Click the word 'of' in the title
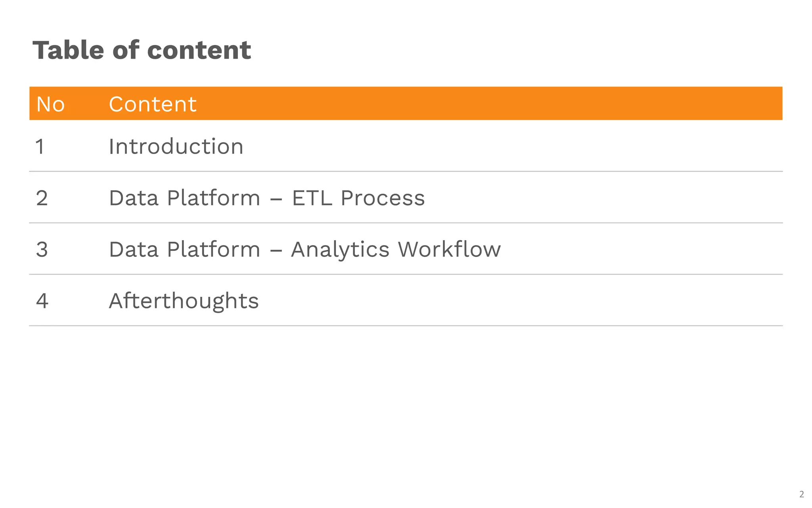812x508 pixels. pyautogui.click(x=126, y=50)
